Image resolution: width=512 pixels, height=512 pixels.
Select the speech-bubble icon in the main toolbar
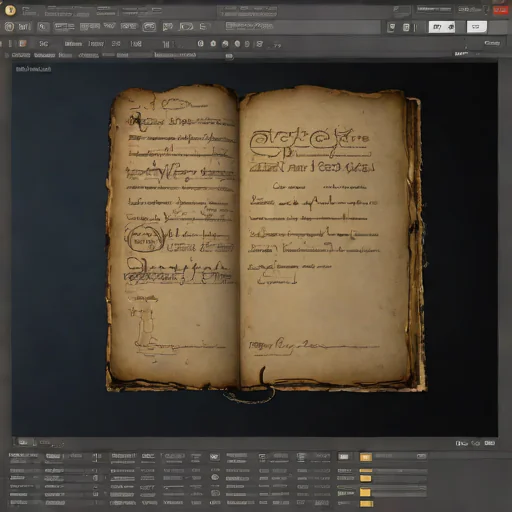click(167, 27)
